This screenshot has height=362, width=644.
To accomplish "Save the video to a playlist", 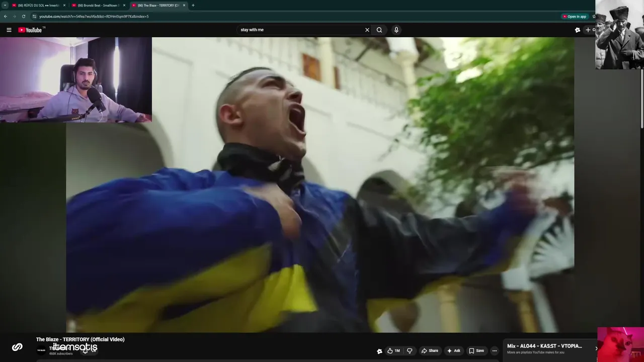I will [x=476, y=351].
